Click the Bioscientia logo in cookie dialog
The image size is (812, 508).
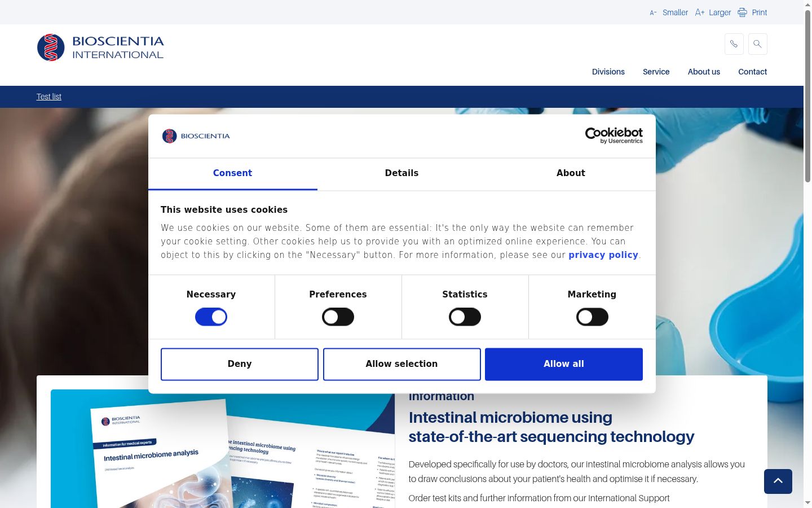click(x=196, y=136)
